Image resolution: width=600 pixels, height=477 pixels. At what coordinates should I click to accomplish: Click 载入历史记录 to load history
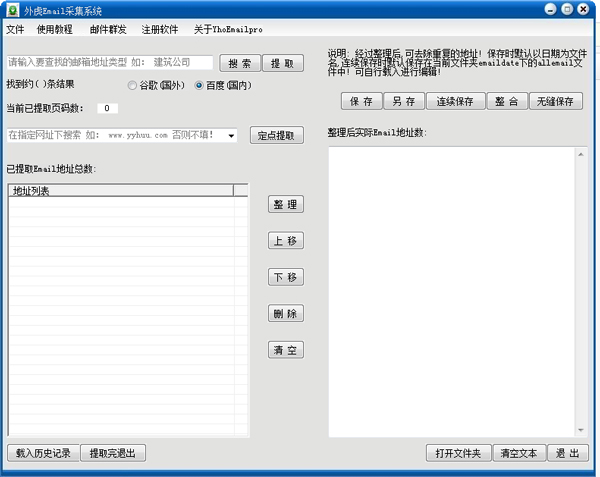43,453
